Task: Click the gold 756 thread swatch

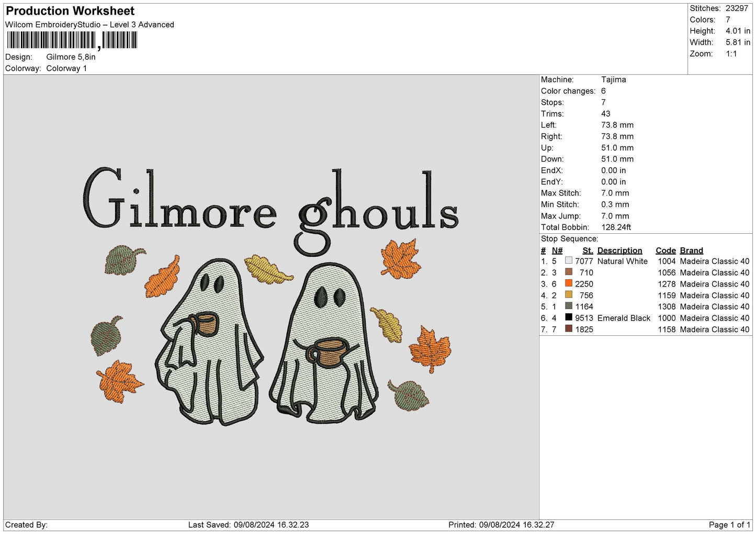Action: point(569,294)
